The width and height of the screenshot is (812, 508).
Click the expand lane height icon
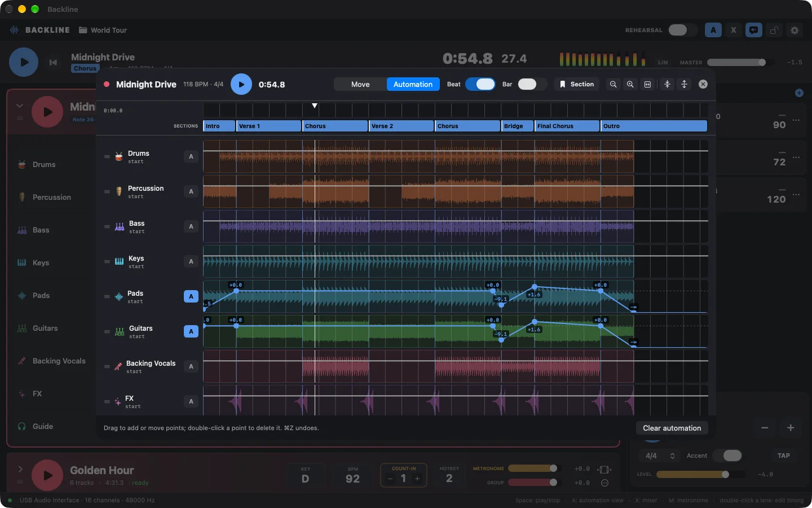tap(685, 84)
